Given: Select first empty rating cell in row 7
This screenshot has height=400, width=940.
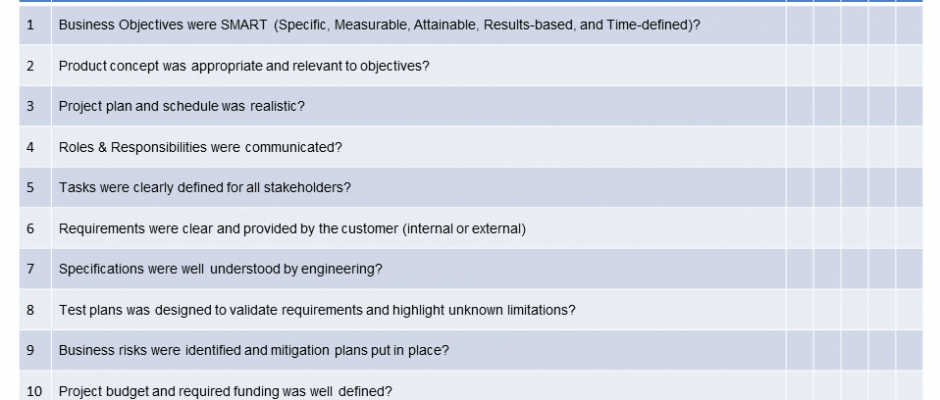Looking at the screenshot, I should 799,269.
